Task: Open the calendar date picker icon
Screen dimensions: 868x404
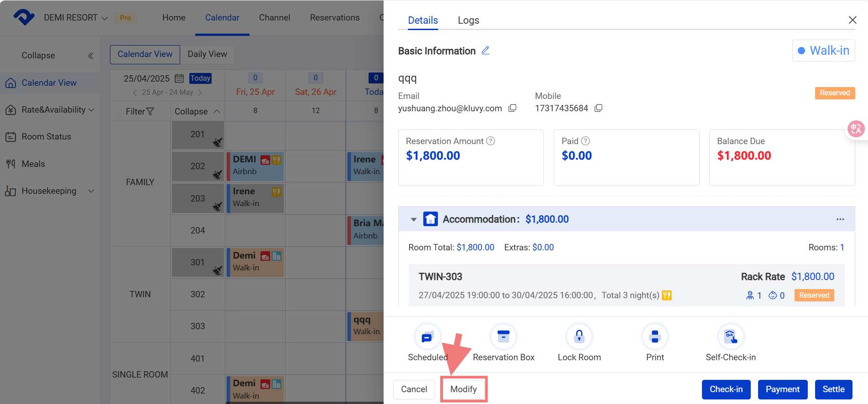Action: coord(180,78)
